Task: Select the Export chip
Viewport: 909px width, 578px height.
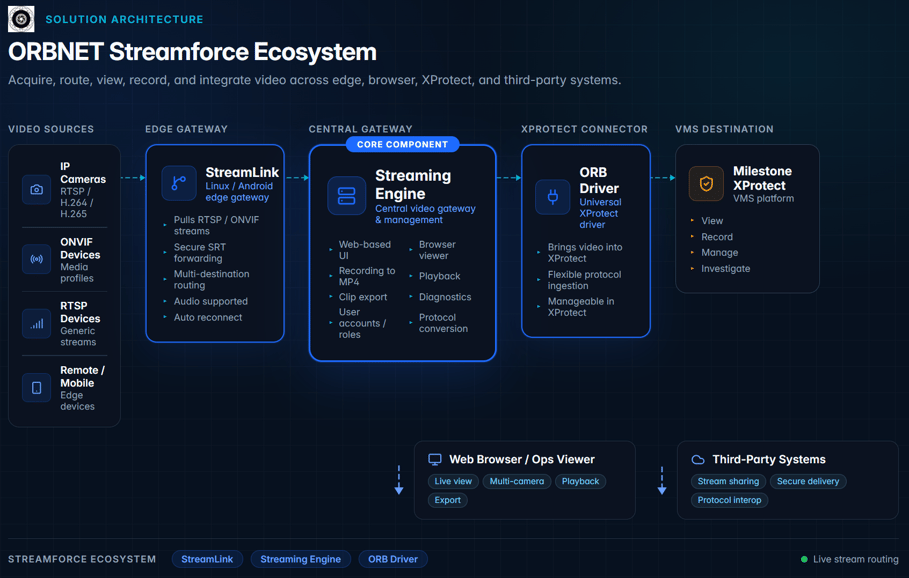Action: click(448, 500)
